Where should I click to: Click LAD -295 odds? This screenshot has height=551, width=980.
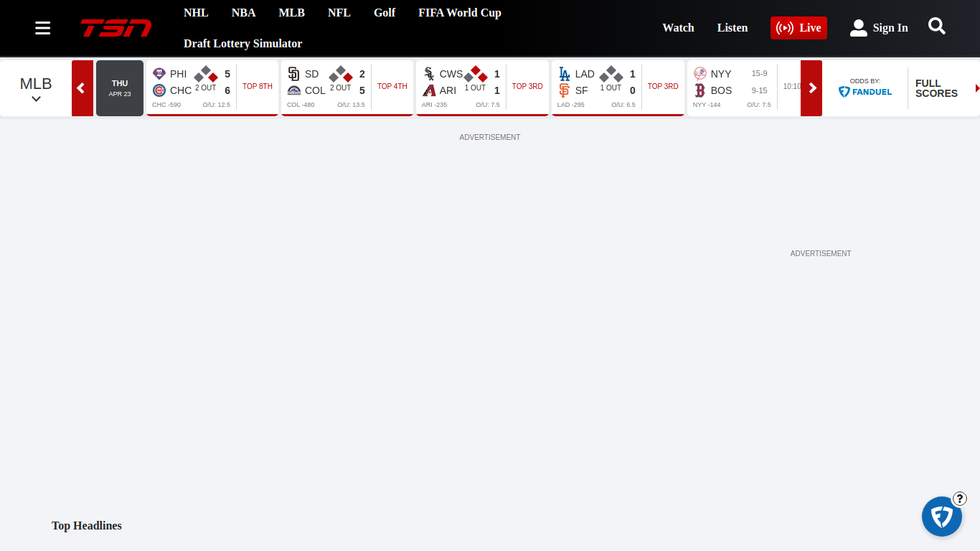coord(571,105)
